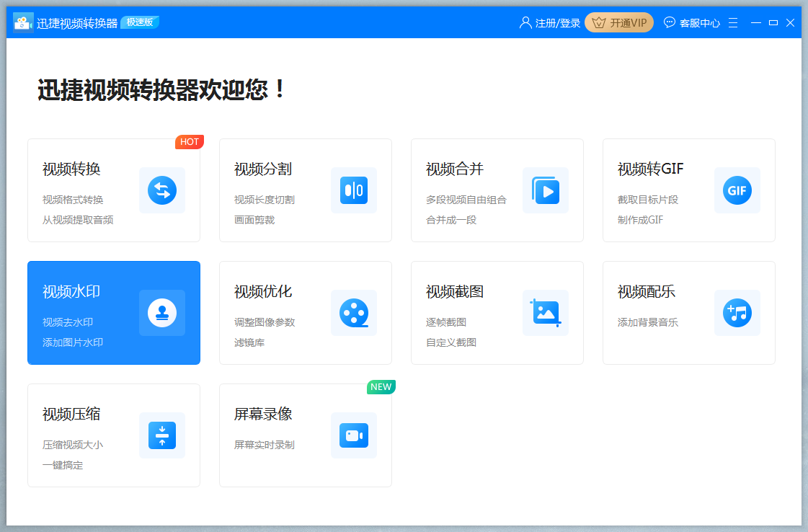The height and width of the screenshot is (532, 808).
Task: Click the 视频优化 film reel icon
Action: tap(354, 313)
